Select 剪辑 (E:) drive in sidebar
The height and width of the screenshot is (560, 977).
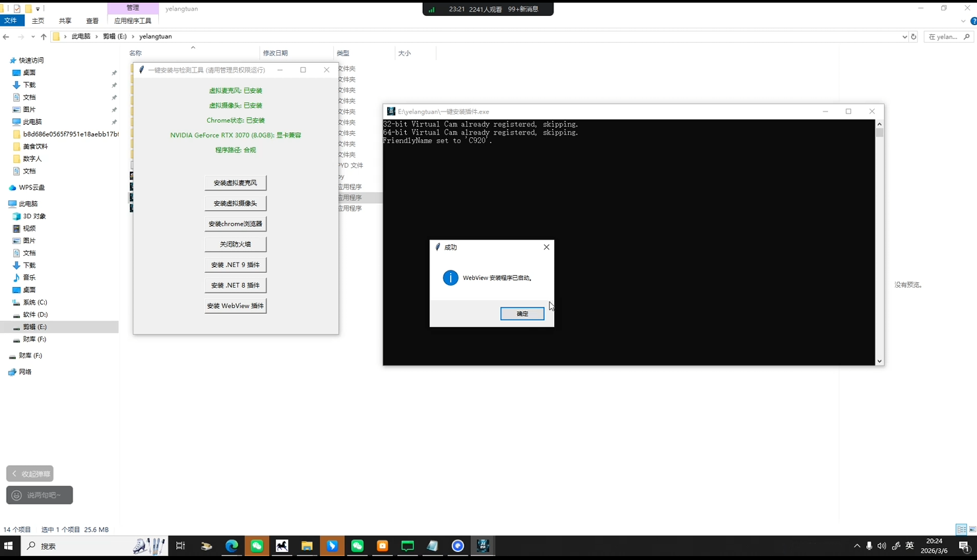34,327
